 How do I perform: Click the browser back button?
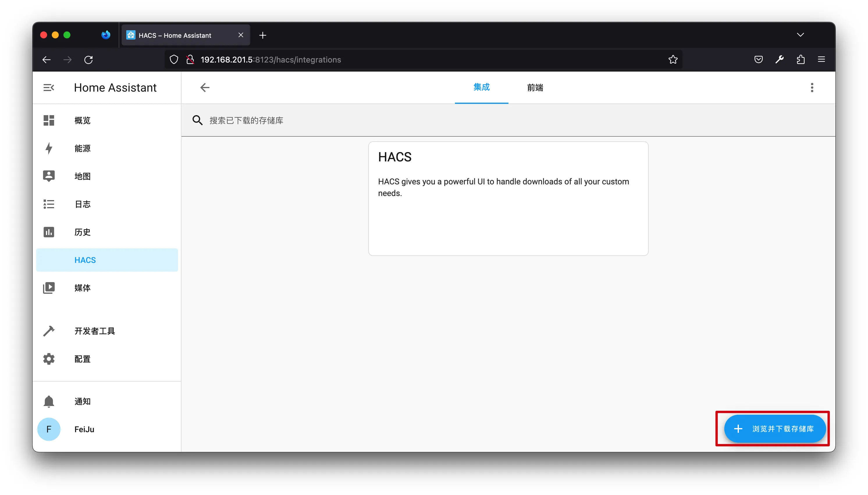[x=47, y=60]
